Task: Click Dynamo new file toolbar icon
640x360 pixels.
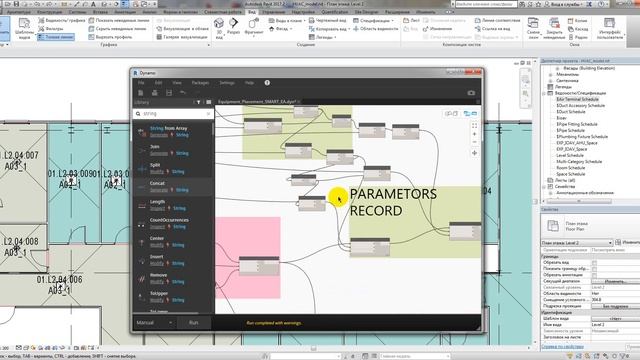Action: pyautogui.click(x=140, y=93)
